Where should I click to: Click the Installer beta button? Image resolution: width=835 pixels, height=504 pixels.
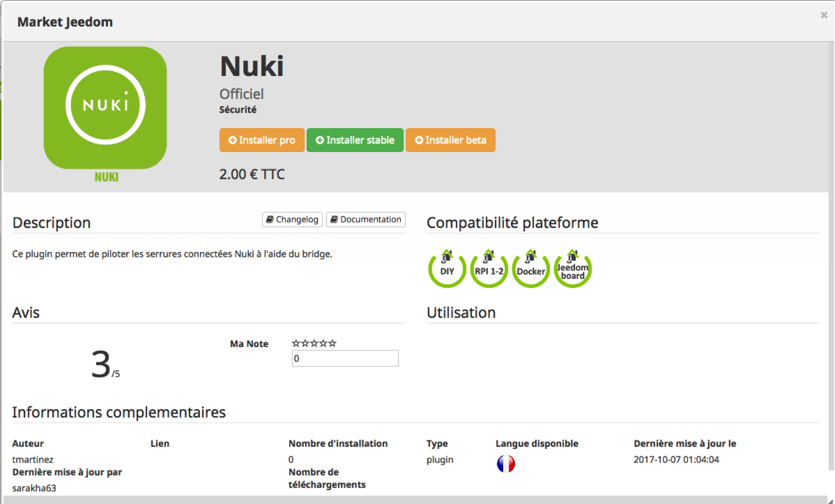[450, 140]
